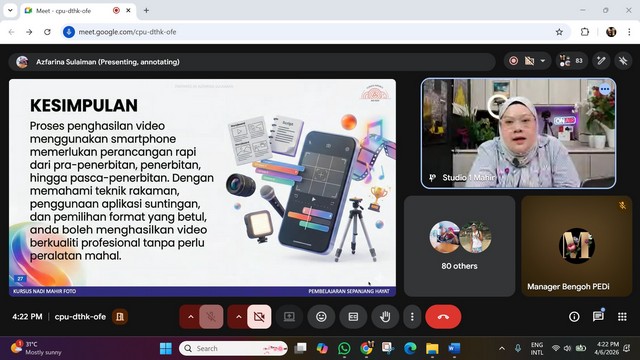The image size is (640, 360).
Task: Open the participants list showing 83
Action: [x=571, y=61]
